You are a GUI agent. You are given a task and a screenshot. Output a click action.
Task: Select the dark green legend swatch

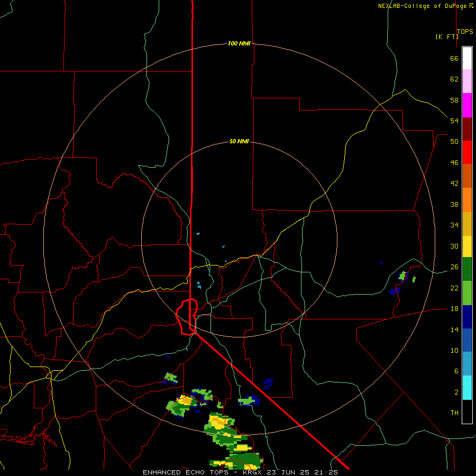(x=467, y=269)
